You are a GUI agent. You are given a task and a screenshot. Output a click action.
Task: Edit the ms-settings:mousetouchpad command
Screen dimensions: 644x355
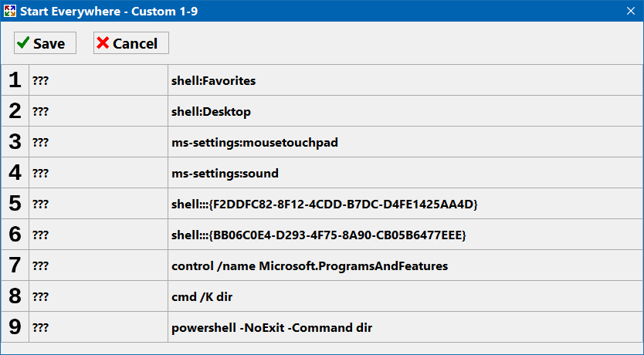pos(405,142)
